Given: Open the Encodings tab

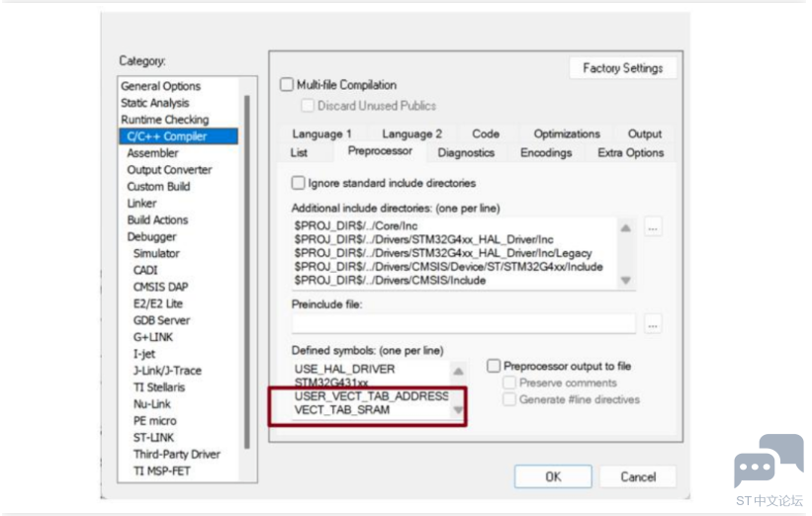Looking at the screenshot, I should [x=546, y=152].
